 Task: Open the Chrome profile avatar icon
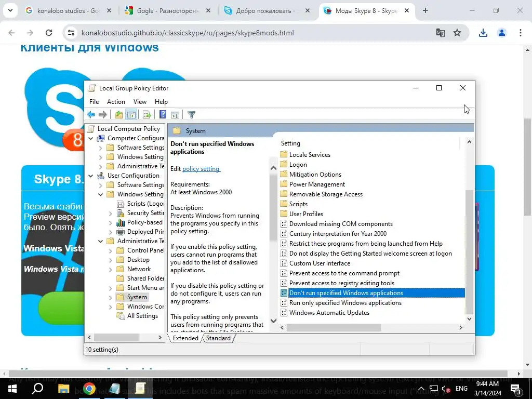tap(501, 33)
